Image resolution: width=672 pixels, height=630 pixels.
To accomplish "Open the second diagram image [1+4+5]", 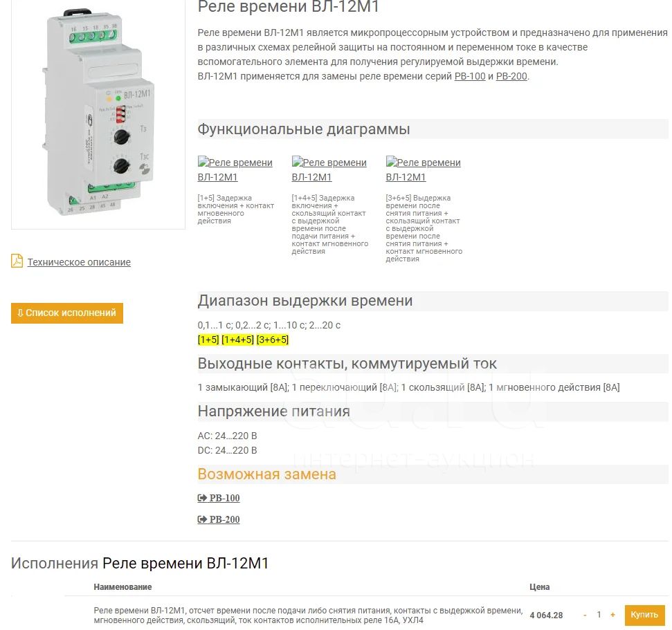I will click(x=329, y=169).
